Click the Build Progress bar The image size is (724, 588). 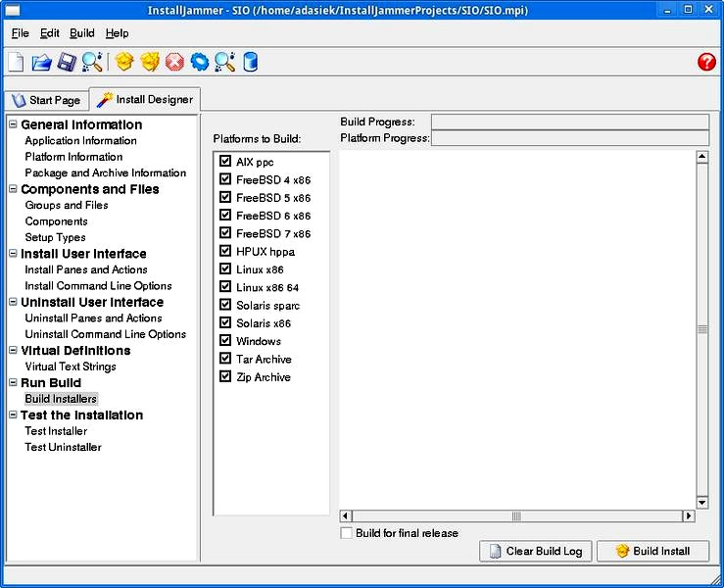(570, 122)
